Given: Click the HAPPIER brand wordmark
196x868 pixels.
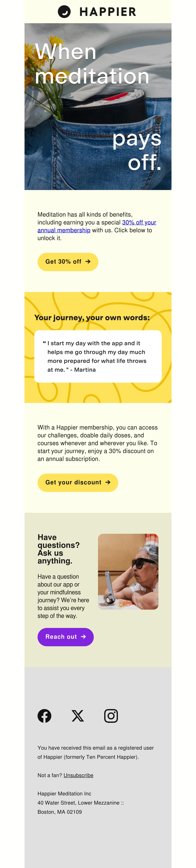Looking at the screenshot, I should click(x=108, y=12).
